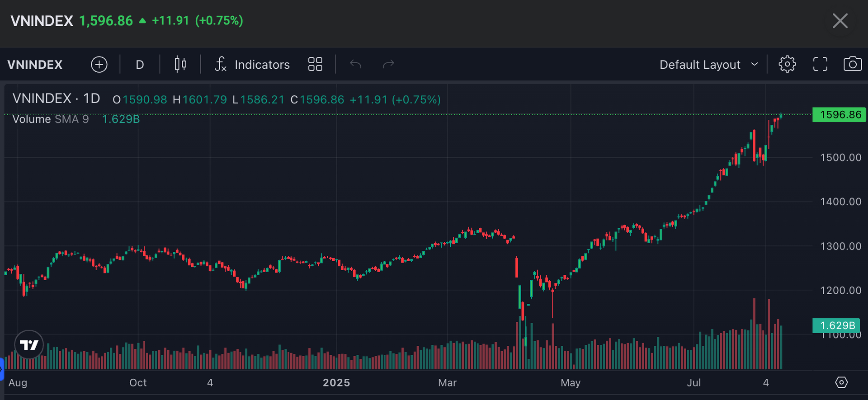
Task: Click the 1200.00 price axis label
Action: click(x=841, y=290)
